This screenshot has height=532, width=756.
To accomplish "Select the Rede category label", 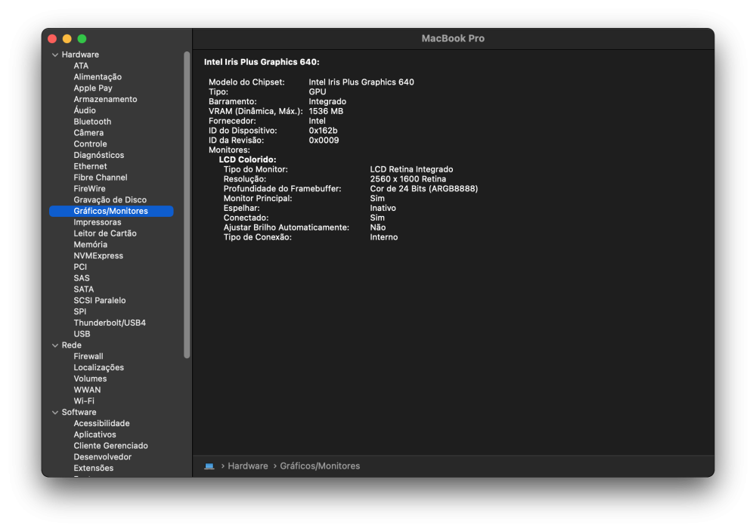I will click(71, 345).
